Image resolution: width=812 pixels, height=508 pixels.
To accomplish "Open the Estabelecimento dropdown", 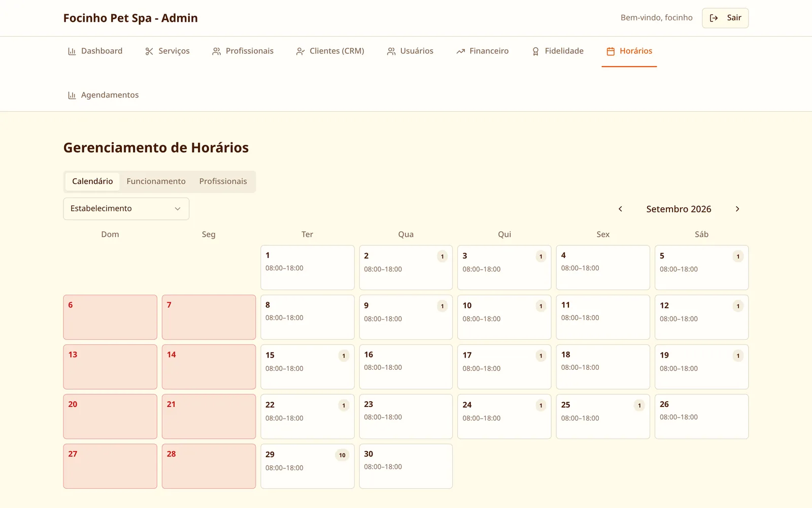I will pos(126,209).
